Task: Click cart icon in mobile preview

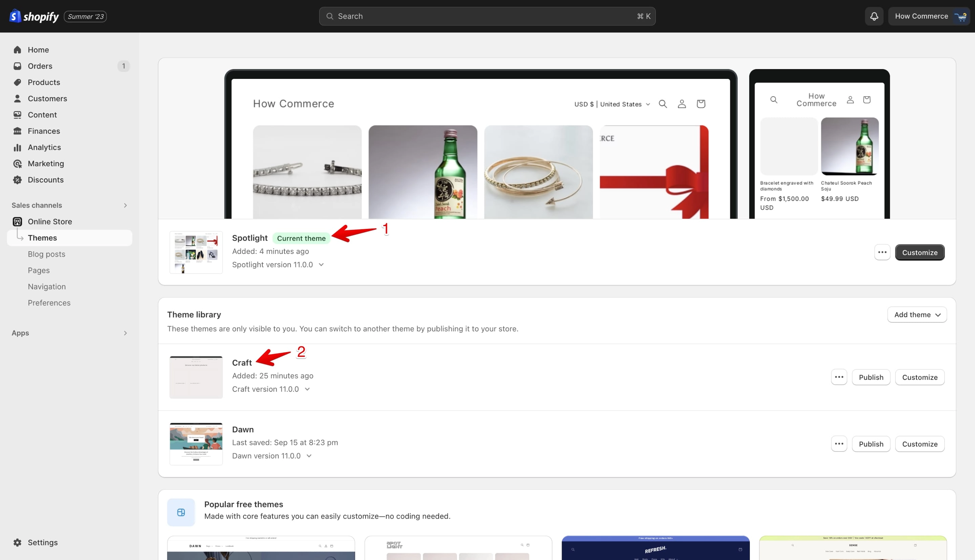Action: click(x=867, y=100)
